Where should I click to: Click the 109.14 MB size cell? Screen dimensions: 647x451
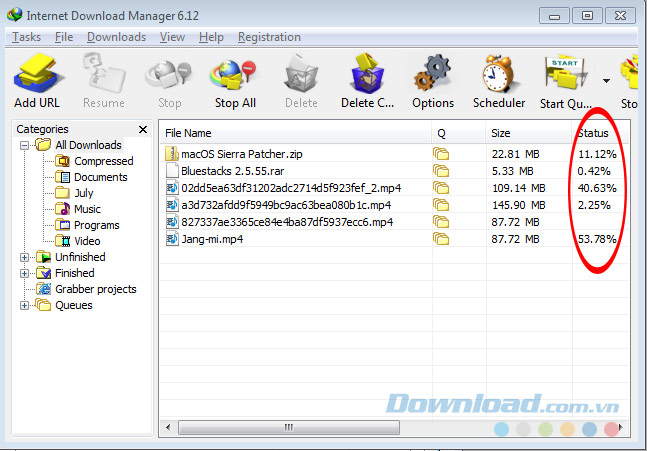pos(519,188)
